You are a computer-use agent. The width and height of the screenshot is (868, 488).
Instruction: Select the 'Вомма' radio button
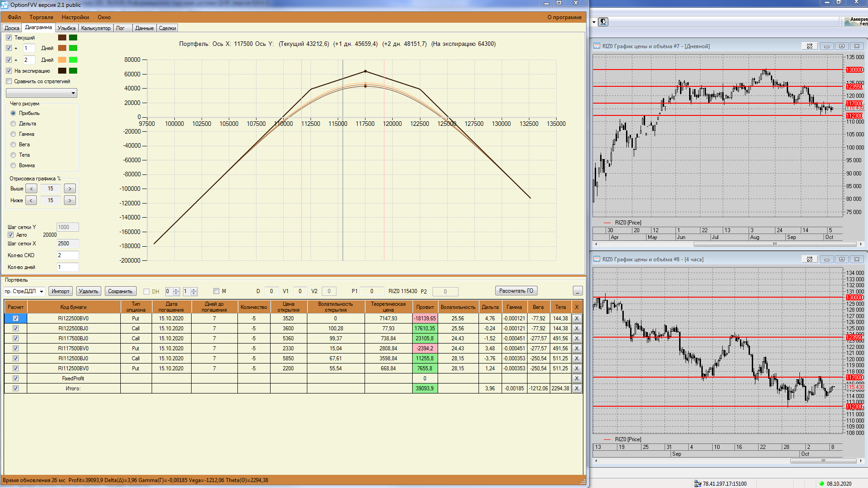(x=13, y=165)
